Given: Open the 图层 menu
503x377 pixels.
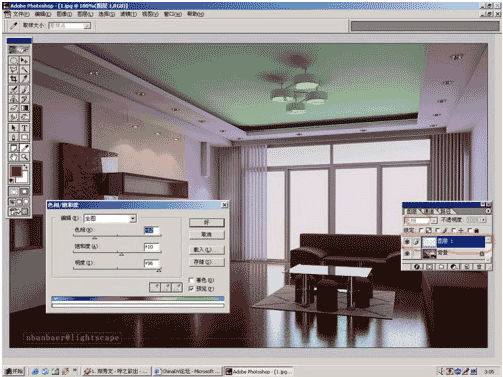Looking at the screenshot, I should (x=85, y=14).
